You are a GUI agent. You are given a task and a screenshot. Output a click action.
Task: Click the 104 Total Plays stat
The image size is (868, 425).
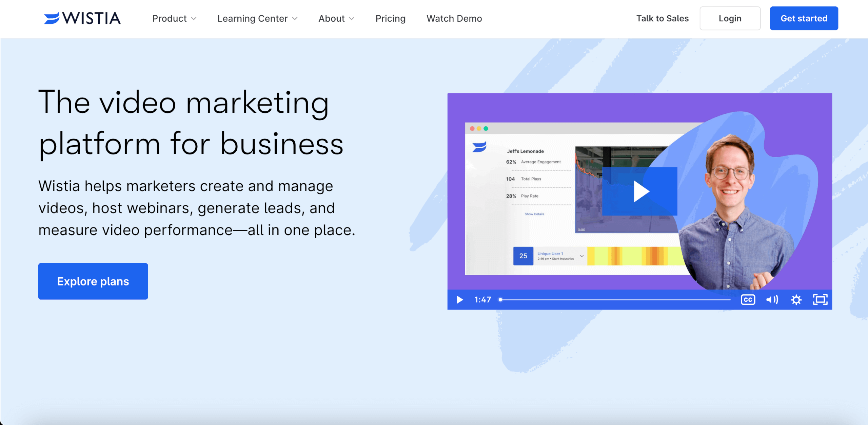pyautogui.click(x=524, y=179)
